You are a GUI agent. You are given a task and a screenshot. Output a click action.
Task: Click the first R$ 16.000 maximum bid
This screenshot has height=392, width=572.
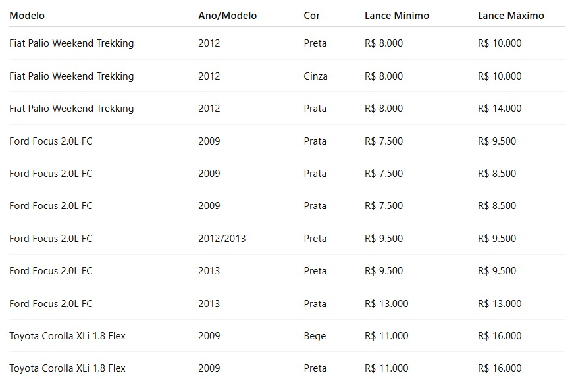click(500, 336)
